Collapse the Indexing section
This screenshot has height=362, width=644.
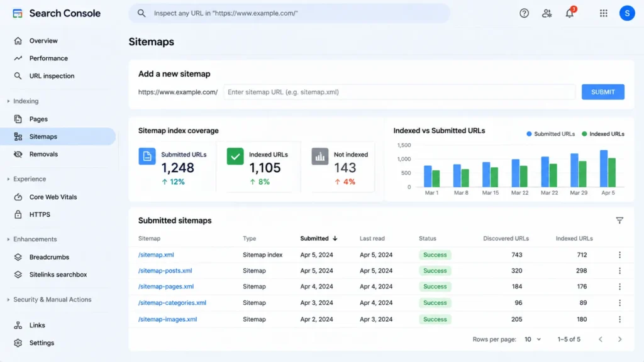coord(8,101)
